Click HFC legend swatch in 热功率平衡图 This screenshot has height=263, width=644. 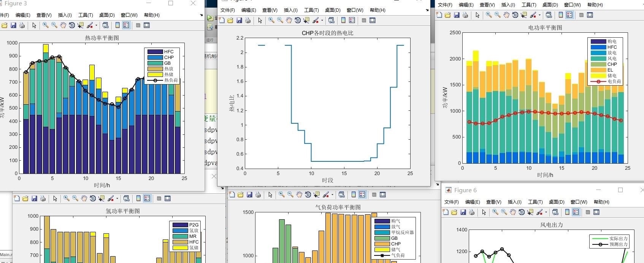tap(155, 52)
